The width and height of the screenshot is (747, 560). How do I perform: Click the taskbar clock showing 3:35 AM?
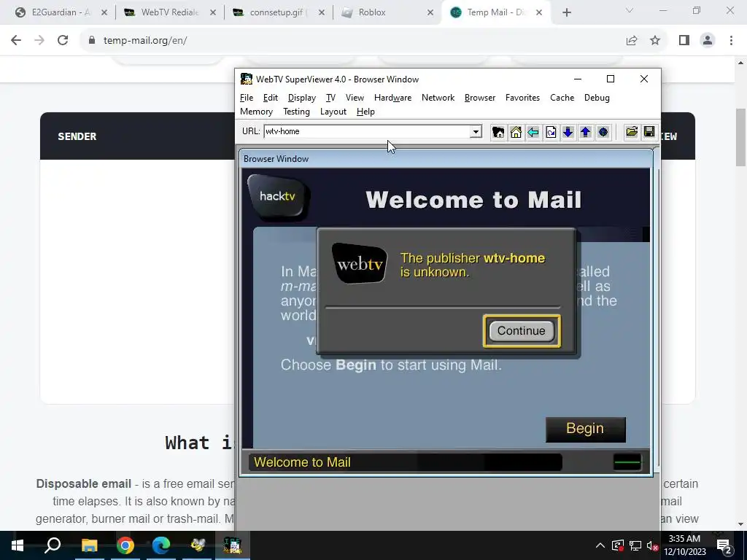point(684,545)
